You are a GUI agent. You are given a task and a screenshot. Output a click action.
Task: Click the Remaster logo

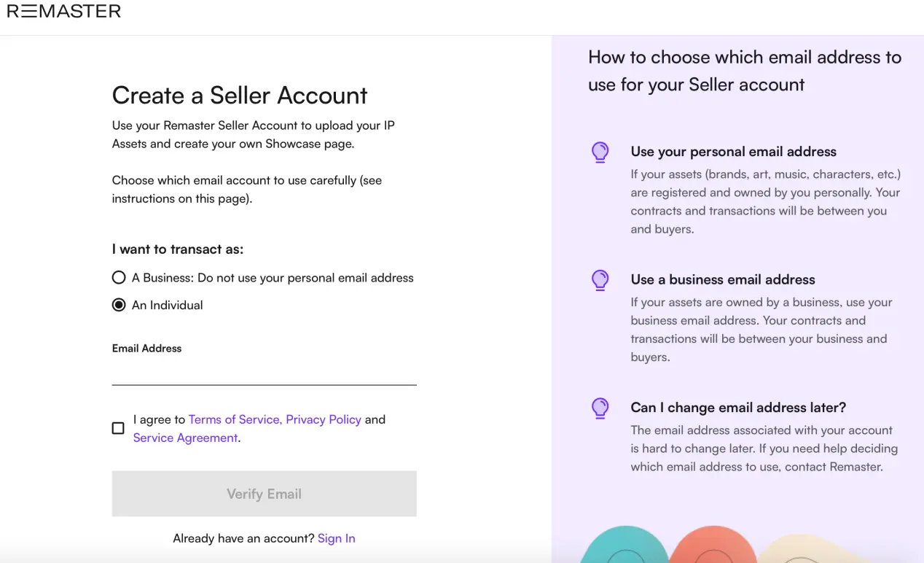point(64,11)
